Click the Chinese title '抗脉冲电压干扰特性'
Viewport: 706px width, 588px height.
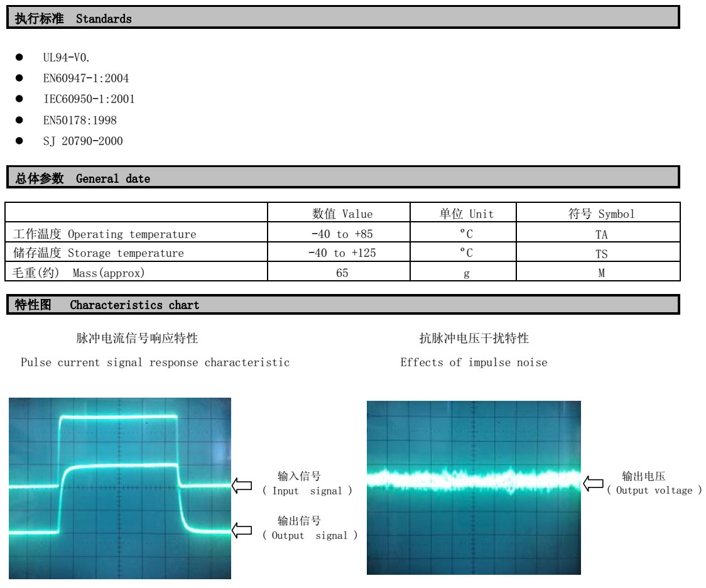pos(474,338)
